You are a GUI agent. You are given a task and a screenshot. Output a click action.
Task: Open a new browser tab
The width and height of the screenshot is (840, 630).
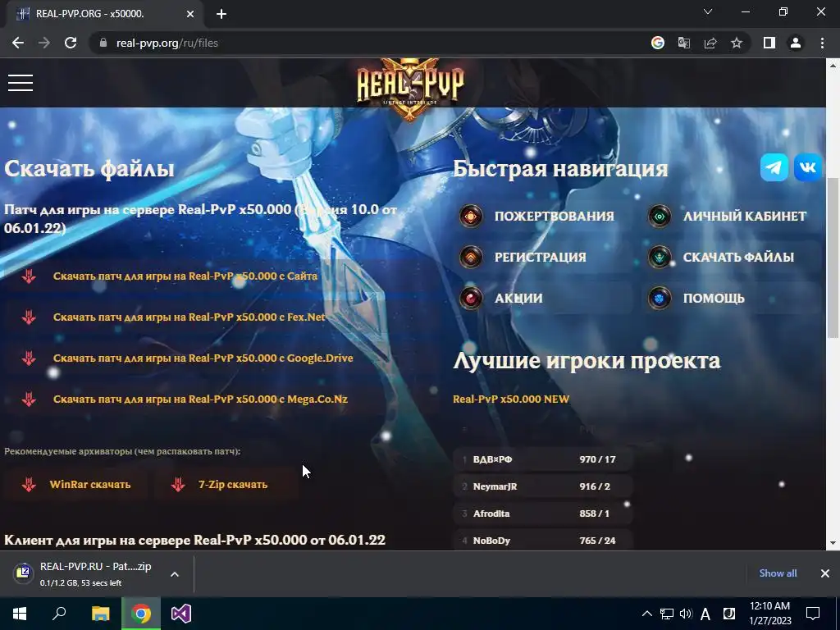(221, 14)
